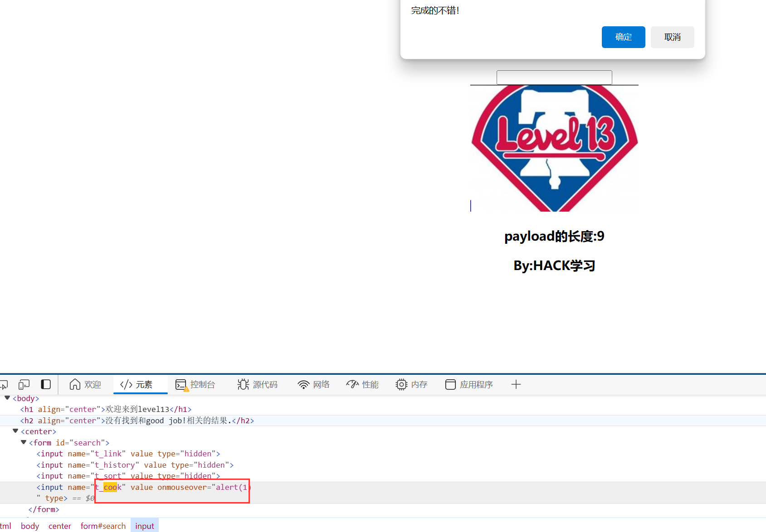Click the search input field above Level 13 logo

[554, 77]
